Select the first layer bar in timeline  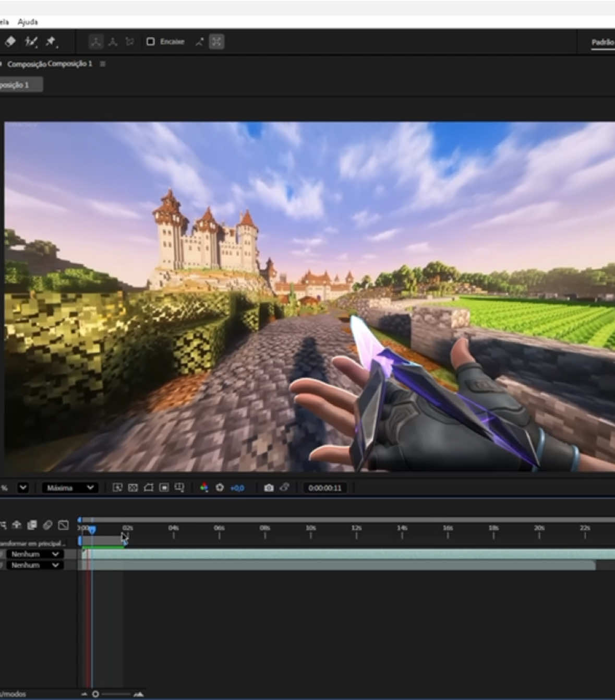348,554
